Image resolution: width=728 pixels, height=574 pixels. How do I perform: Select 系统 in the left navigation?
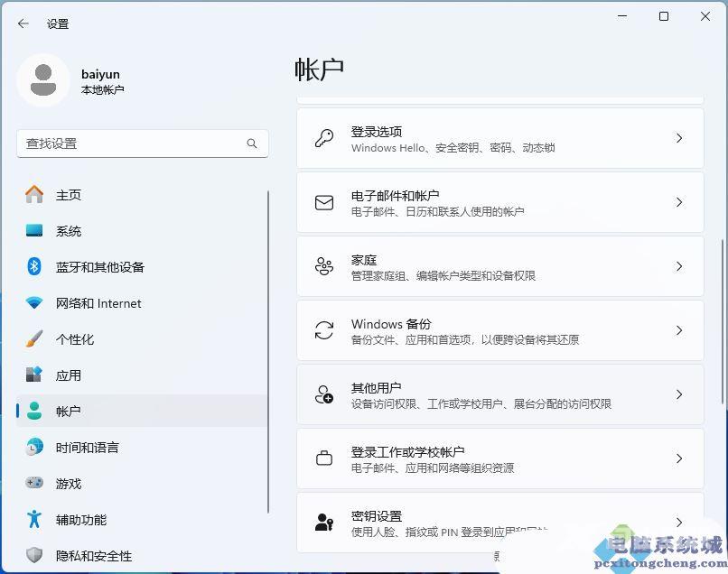[x=69, y=231]
